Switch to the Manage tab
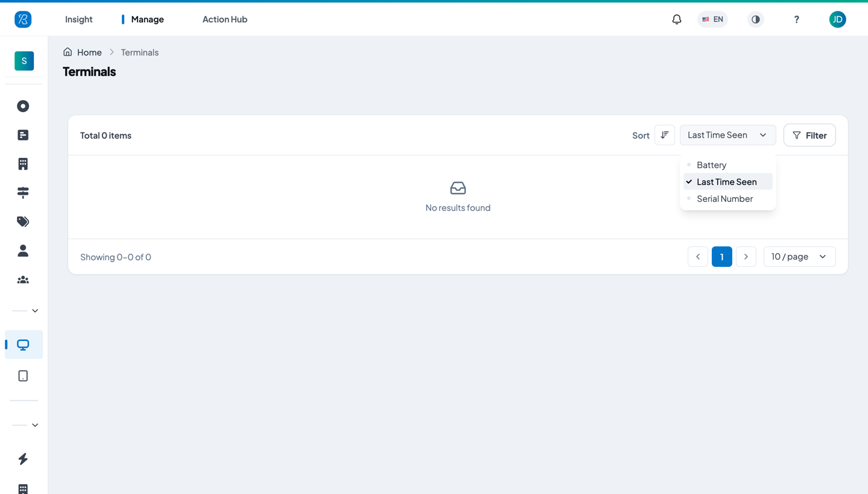 [147, 19]
